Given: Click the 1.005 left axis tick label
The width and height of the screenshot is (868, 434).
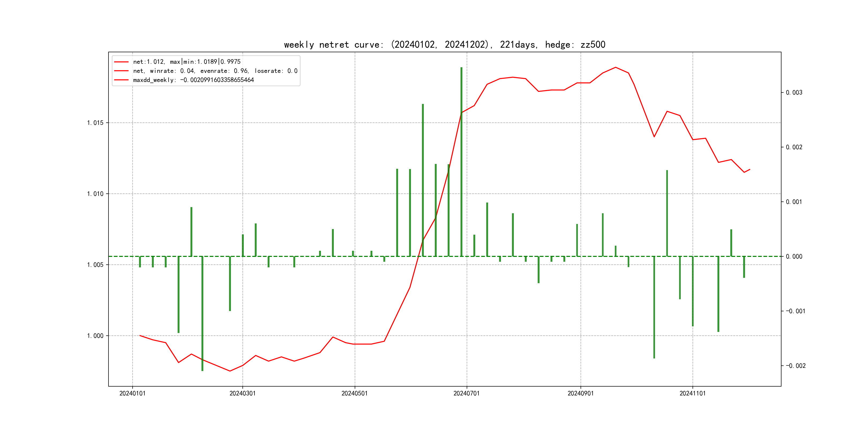Looking at the screenshot, I should [x=95, y=265].
